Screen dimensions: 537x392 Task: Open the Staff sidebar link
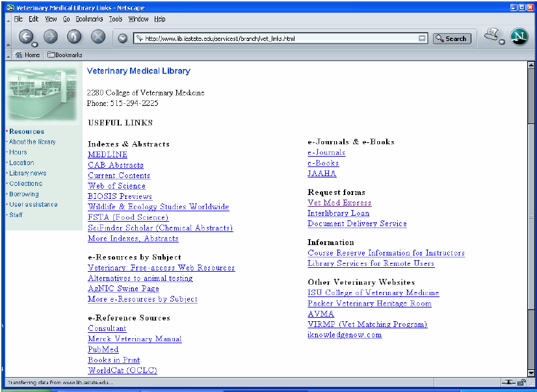click(x=16, y=215)
